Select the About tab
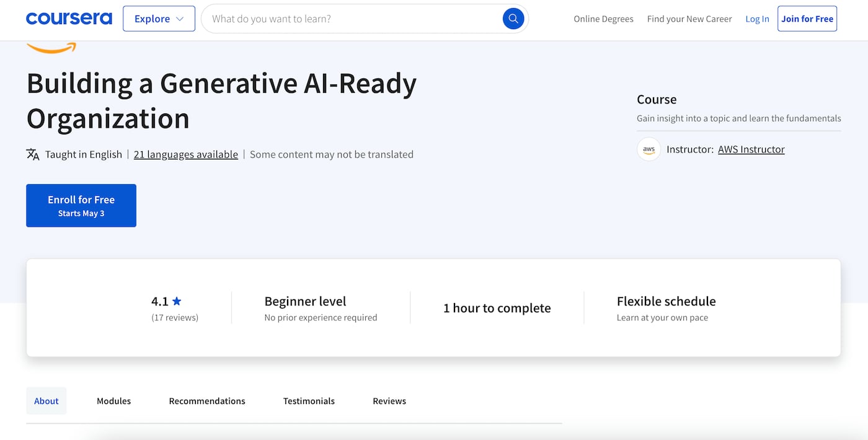Viewport: 868px width, 440px height. click(x=46, y=401)
